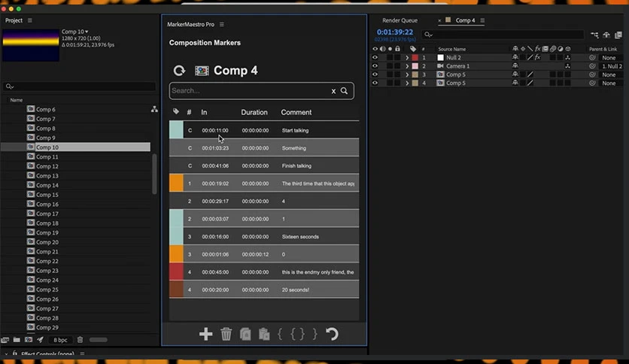Toggle visibility eye for layer 3 Comp 5
629x364 pixels.
pyautogui.click(x=375, y=74)
